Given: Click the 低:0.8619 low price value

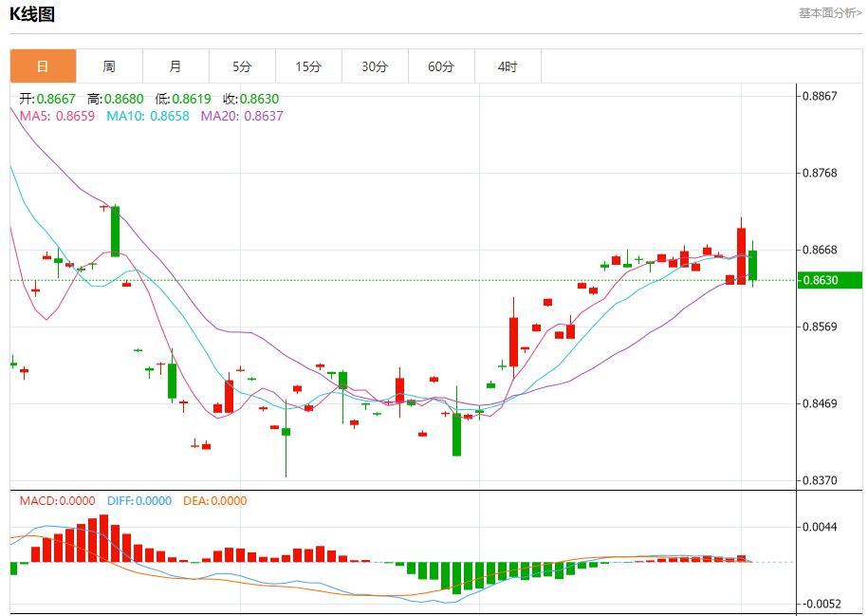Looking at the screenshot, I should coord(183,99).
